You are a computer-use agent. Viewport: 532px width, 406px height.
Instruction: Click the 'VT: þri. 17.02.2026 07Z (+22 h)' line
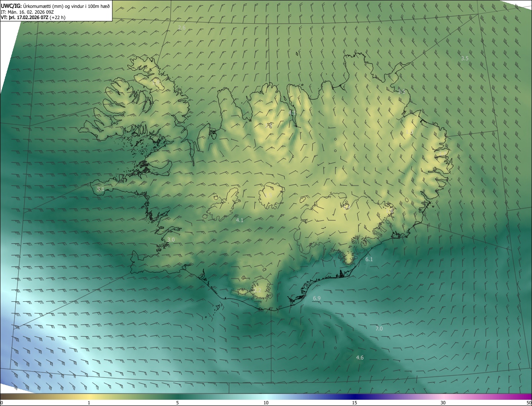[x=33, y=17]
